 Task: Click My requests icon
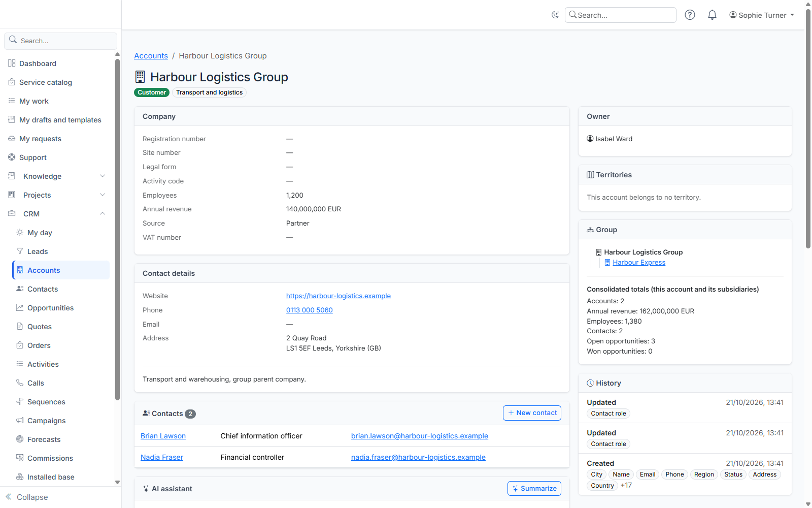coord(12,139)
